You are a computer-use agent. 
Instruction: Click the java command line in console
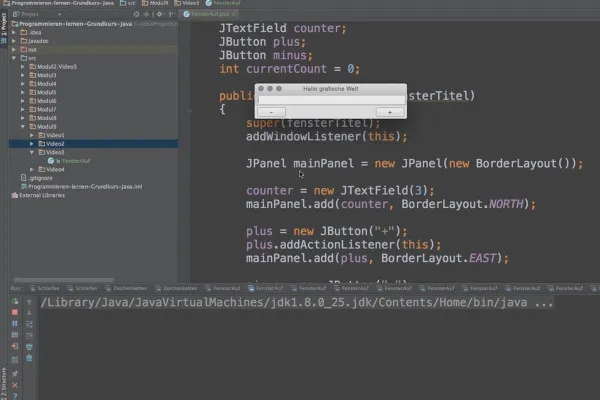pyautogui.click(x=297, y=302)
